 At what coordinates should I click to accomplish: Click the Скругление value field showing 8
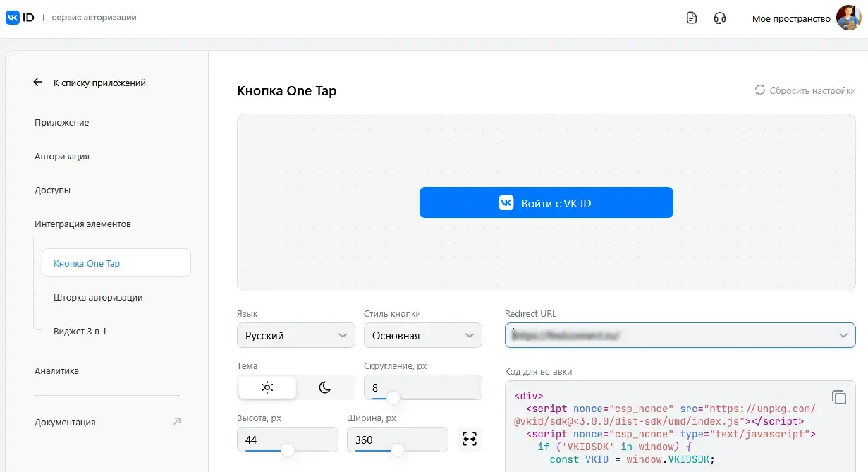coord(423,387)
